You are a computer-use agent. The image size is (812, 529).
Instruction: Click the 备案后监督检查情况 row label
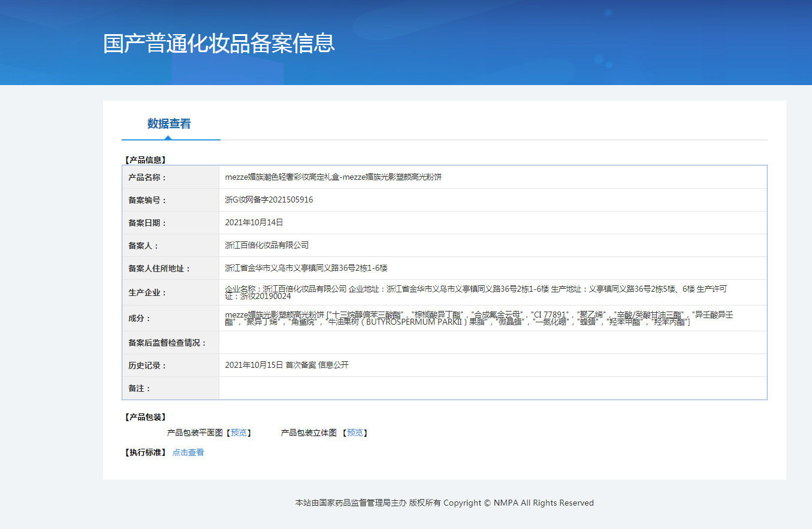[x=167, y=343]
